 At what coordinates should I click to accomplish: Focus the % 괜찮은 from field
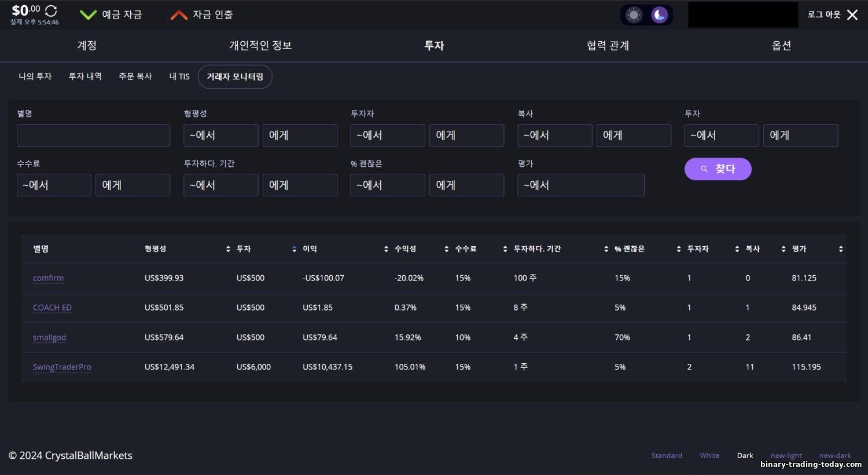tap(388, 185)
